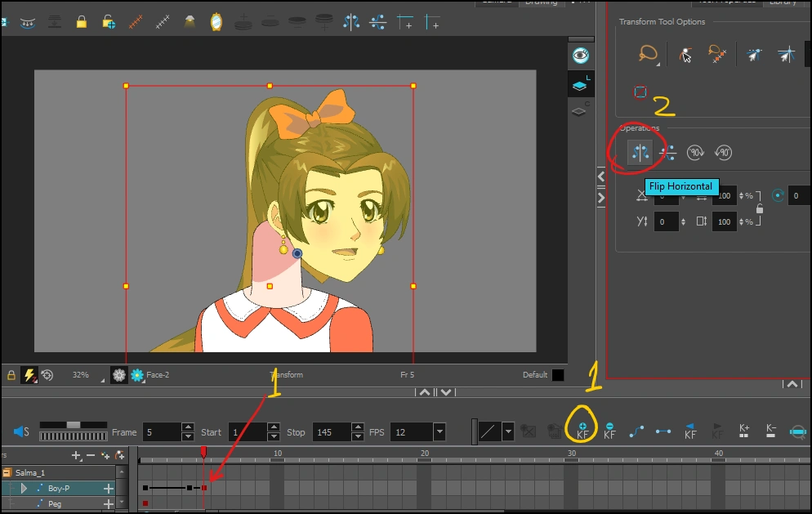The image size is (812, 514).
Task: Click Flip Horizontal in Operations
Action: coord(639,152)
